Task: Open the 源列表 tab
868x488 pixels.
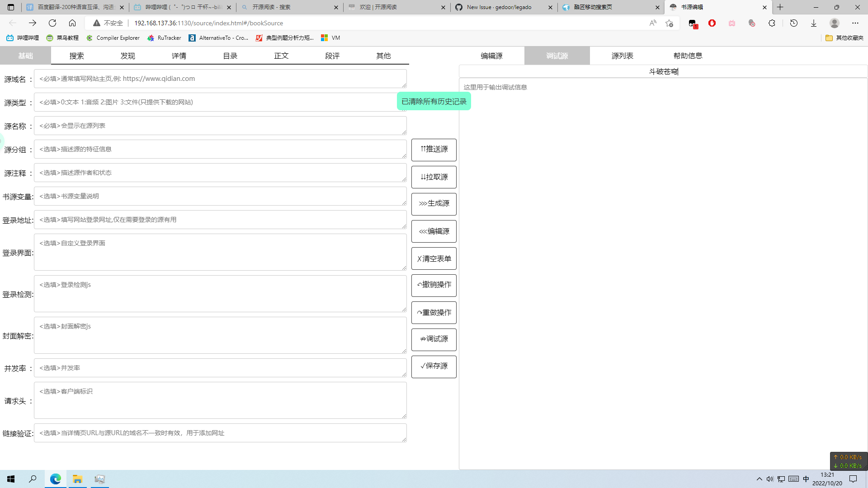Action: pyautogui.click(x=622, y=56)
